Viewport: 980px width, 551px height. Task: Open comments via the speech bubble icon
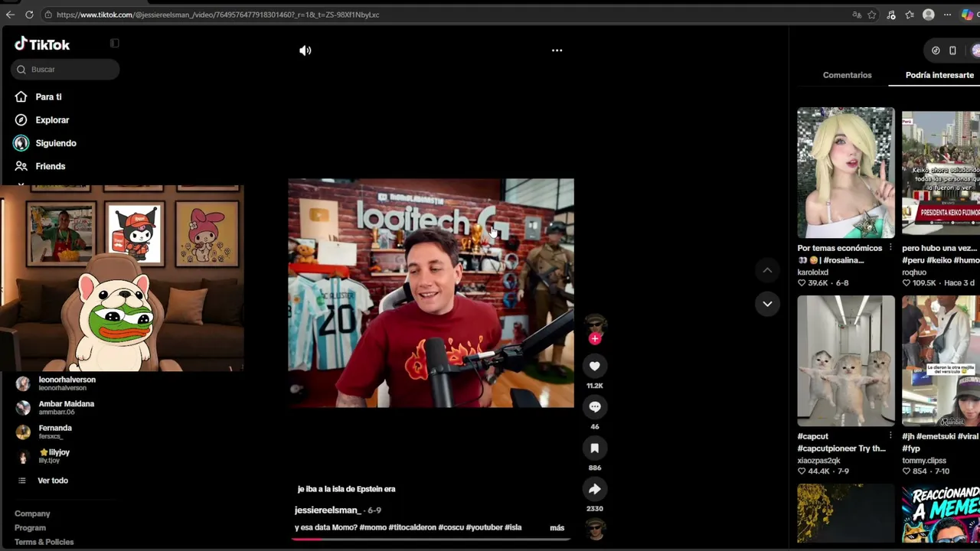click(595, 407)
